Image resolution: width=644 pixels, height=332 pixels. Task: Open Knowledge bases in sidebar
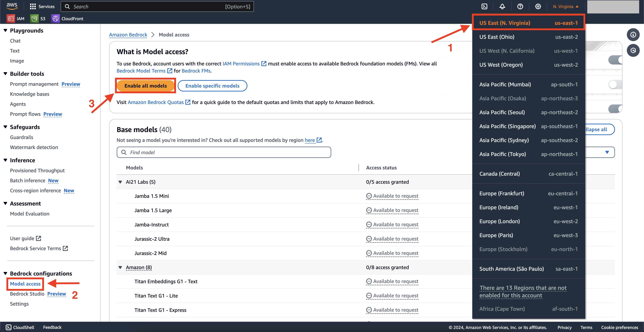tap(30, 94)
